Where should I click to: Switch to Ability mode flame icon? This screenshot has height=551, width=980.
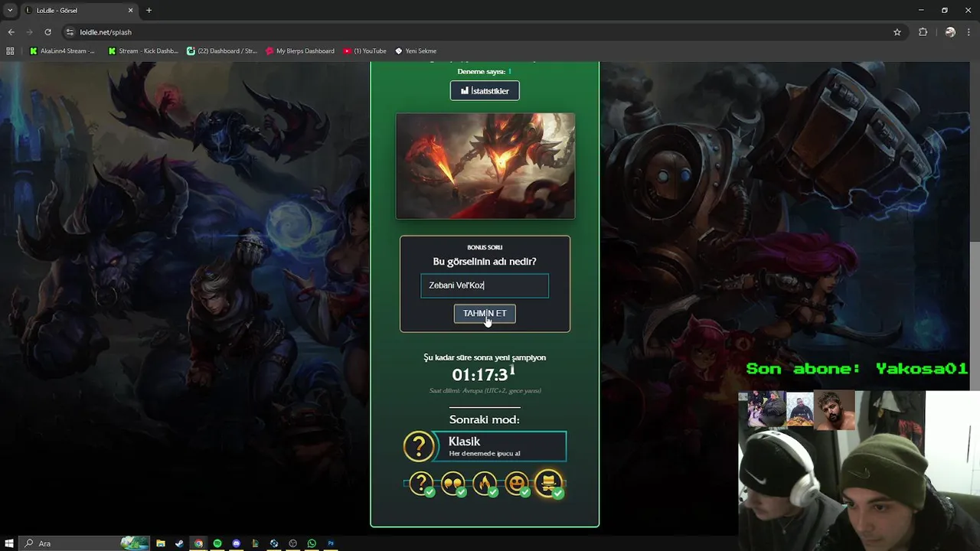[x=485, y=483]
